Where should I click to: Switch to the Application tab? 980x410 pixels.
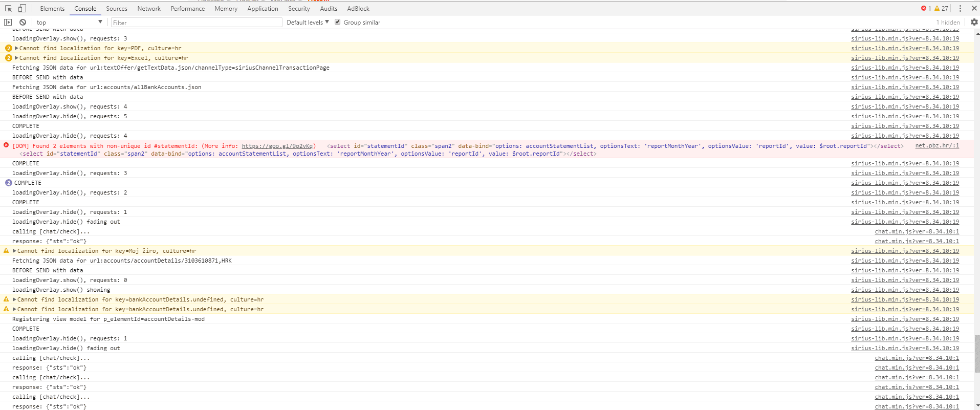pyautogui.click(x=263, y=9)
